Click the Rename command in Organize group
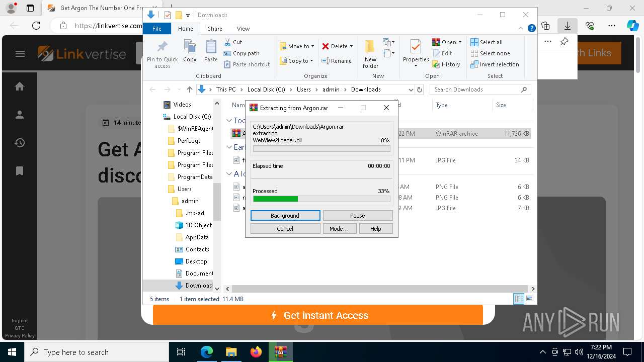Viewport: 644px width, 362px height. coord(337,61)
